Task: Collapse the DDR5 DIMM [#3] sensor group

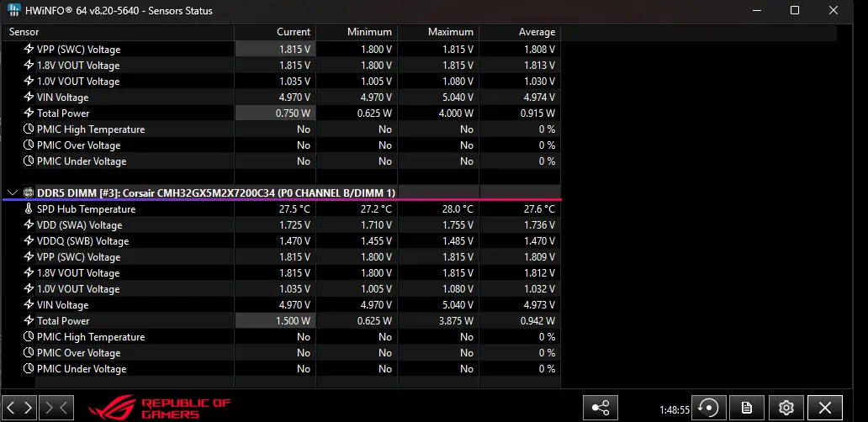Action: pyautogui.click(x=12, y=193)
